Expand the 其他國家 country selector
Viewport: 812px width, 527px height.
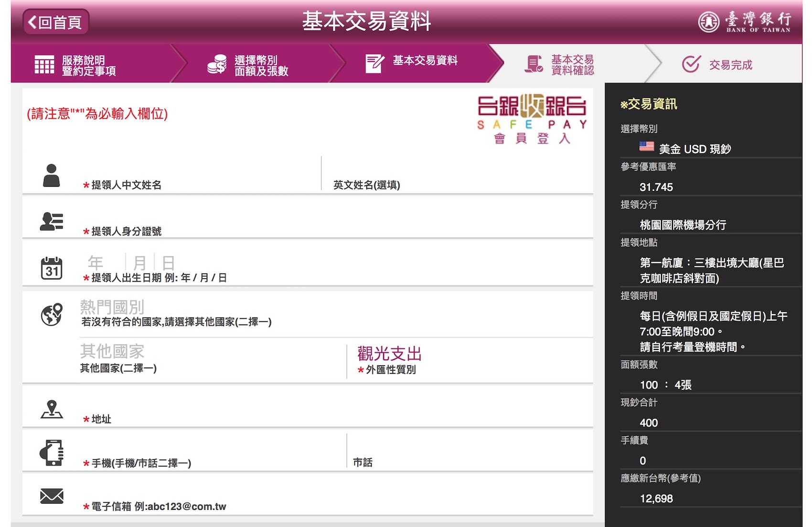[x=210, y=352]
